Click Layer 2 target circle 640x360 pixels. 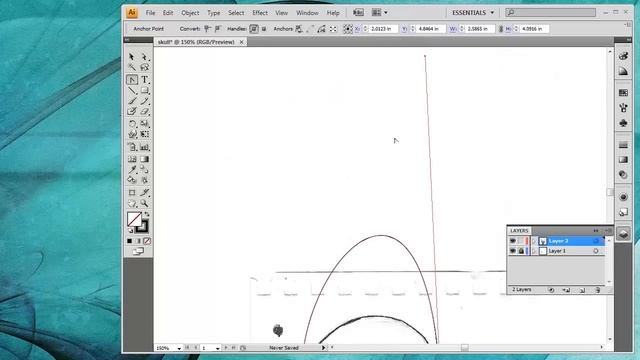(x=596, y=241)
